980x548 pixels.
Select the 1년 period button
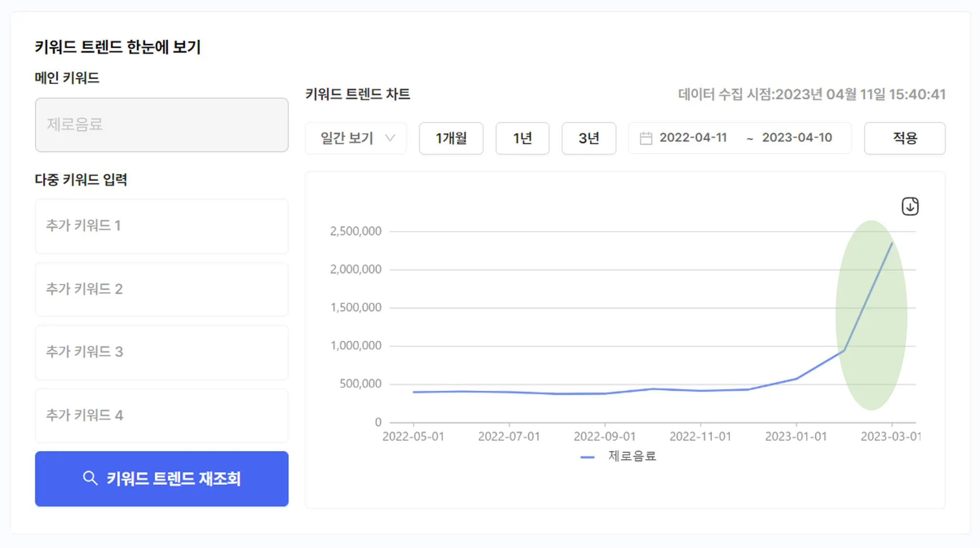(x=522, y=138)
